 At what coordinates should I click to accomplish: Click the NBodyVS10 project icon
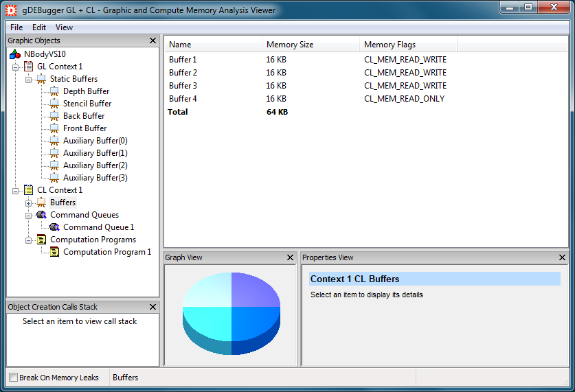pos(15,54)
